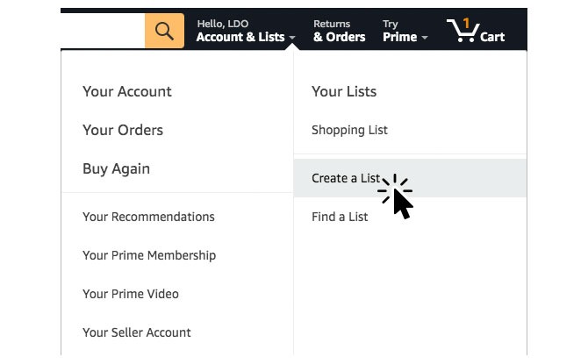This screenshot has height=364, width=588.
Task: Click the Cart label text
Action: pos(492,37)
